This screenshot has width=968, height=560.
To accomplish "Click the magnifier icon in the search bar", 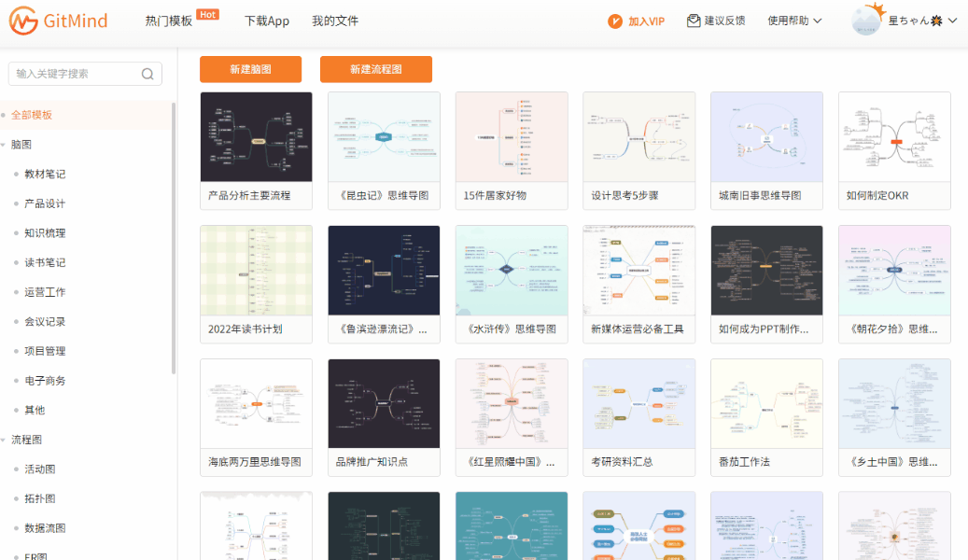I will 147,73.
